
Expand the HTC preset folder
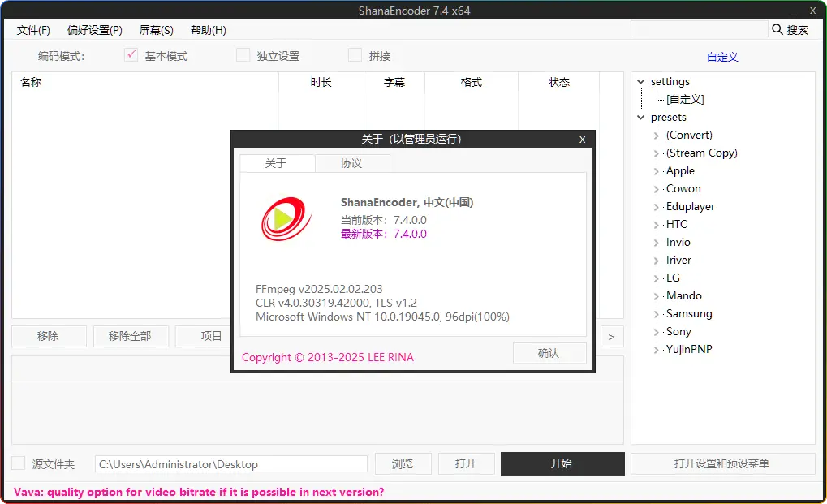pyautogui.click(x=656, y=225)
